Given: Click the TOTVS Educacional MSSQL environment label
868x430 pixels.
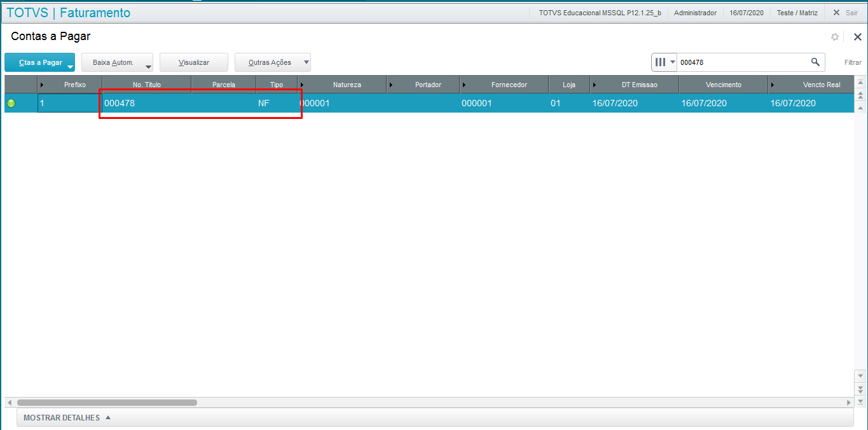Looking at the screenshot, I should coord(600,13).
